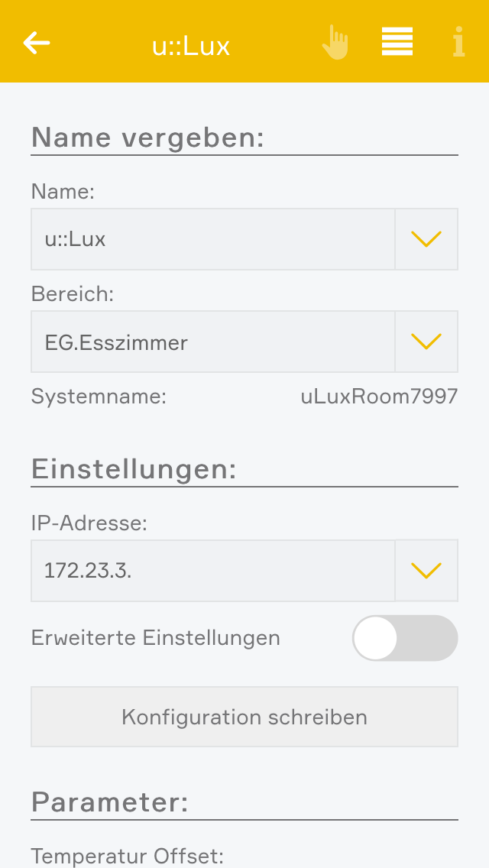The height and width of the screenshot is (868, 489).
Task: Click the Name field containing u::Lux
Action: coord(212,239)
